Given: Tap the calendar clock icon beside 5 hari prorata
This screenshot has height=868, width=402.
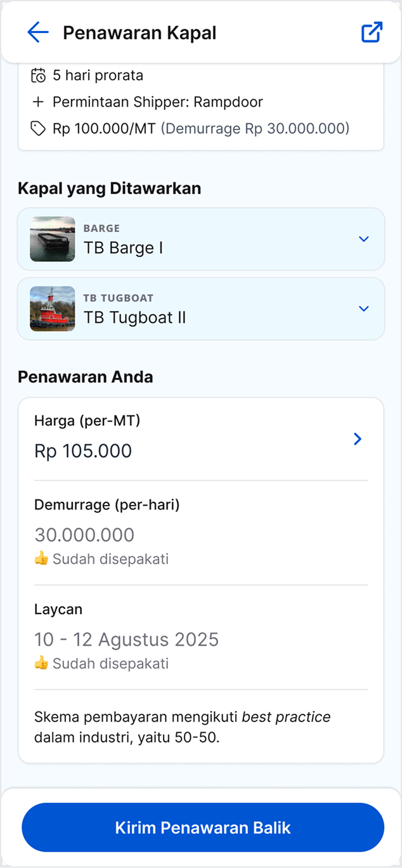Looking at the screenshot, I should [39, 76].
